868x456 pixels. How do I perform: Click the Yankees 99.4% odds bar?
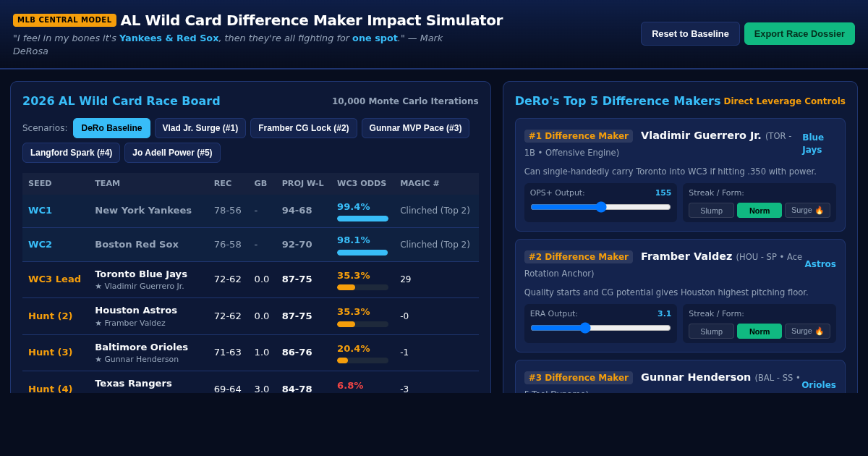[x=362, y=219]
